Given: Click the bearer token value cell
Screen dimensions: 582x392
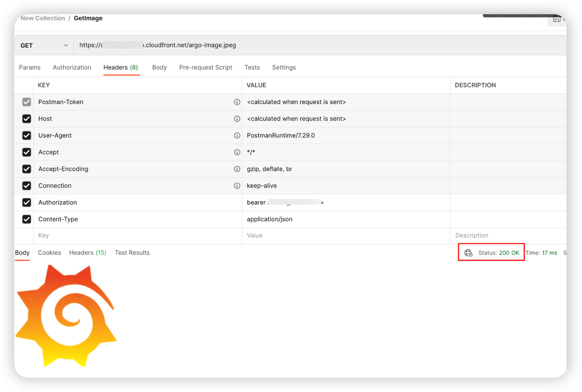Looking at the screenshot, I should click(x=346, y=203).
